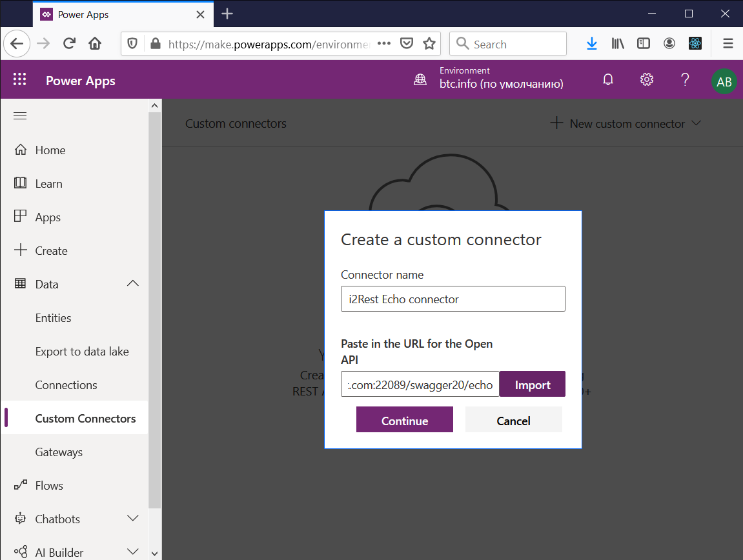The width and height of the screenshot is (743, 560).
Task: Open Entities under Data
Action: [x=53, y=318]
